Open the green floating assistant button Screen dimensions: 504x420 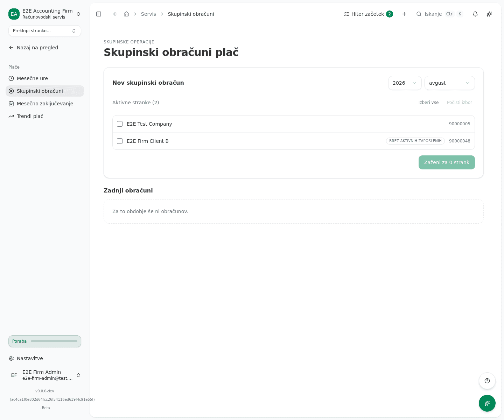pos(487,403)
